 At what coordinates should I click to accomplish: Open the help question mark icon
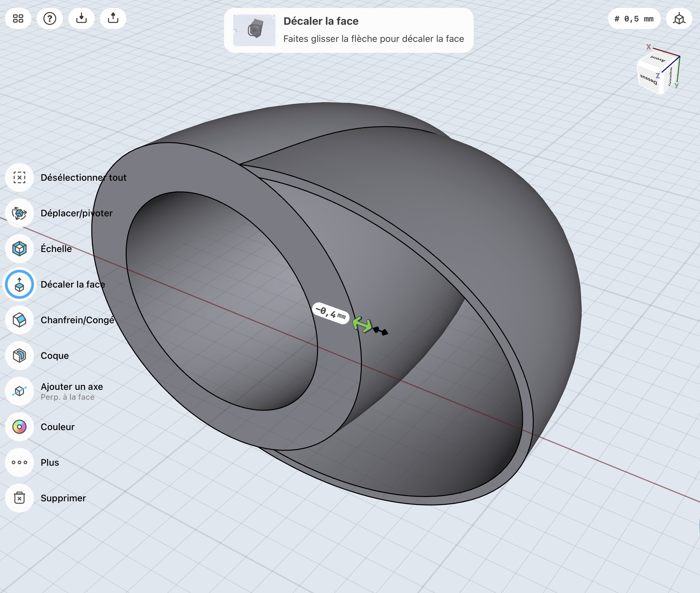click(50, 18)
